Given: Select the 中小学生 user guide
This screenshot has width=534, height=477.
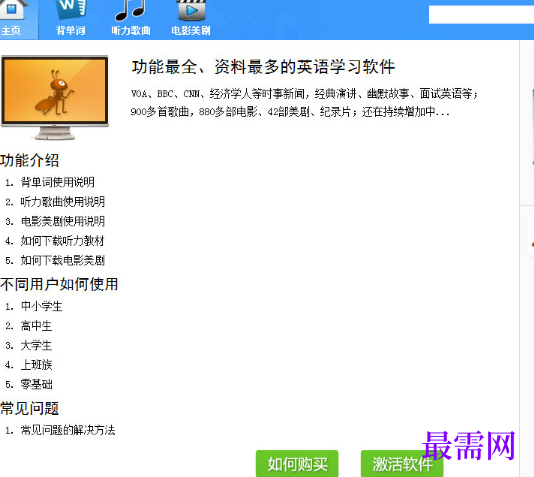Looking at the screenshot, I should 42,306.
